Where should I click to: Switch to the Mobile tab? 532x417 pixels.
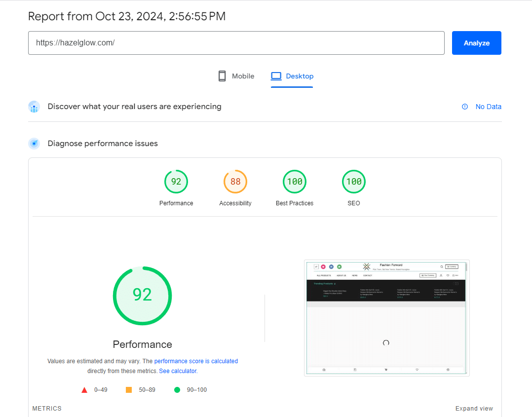pos(236,76)
